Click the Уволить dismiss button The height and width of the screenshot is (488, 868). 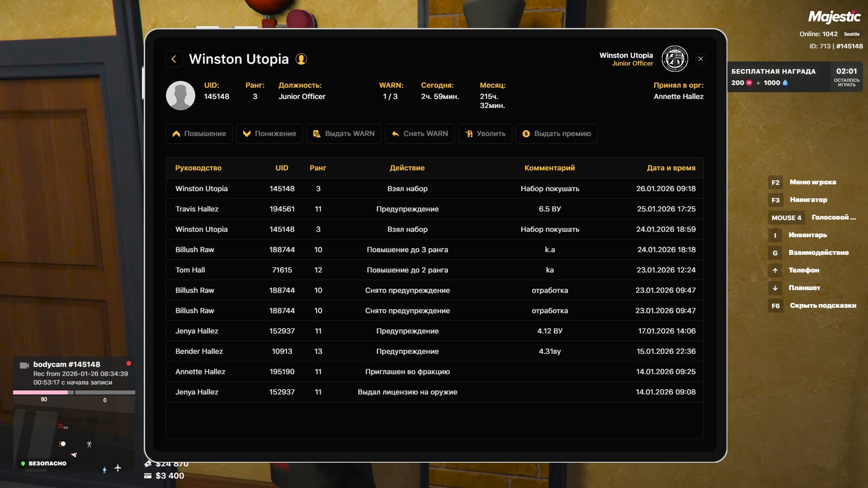tap(485, 134)
